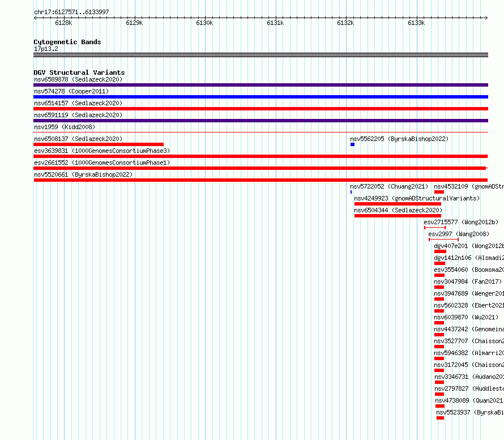This screenshot has width=504, height=440.
Task: Click the tiny blue mark under nsv5722052
Action: point(351,192)
